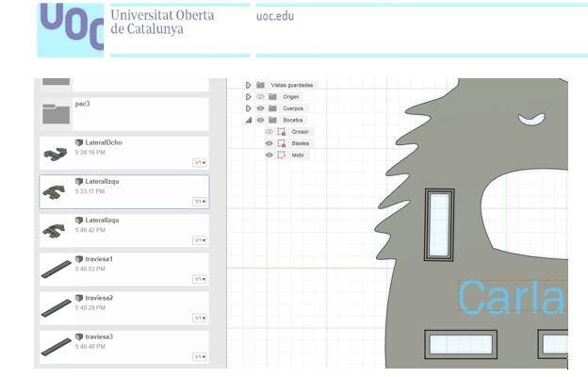588x377 pixels.
Task: Click cube icon of LateralIzqu dated 5:40:42 PM
Action: coord(79,221)
